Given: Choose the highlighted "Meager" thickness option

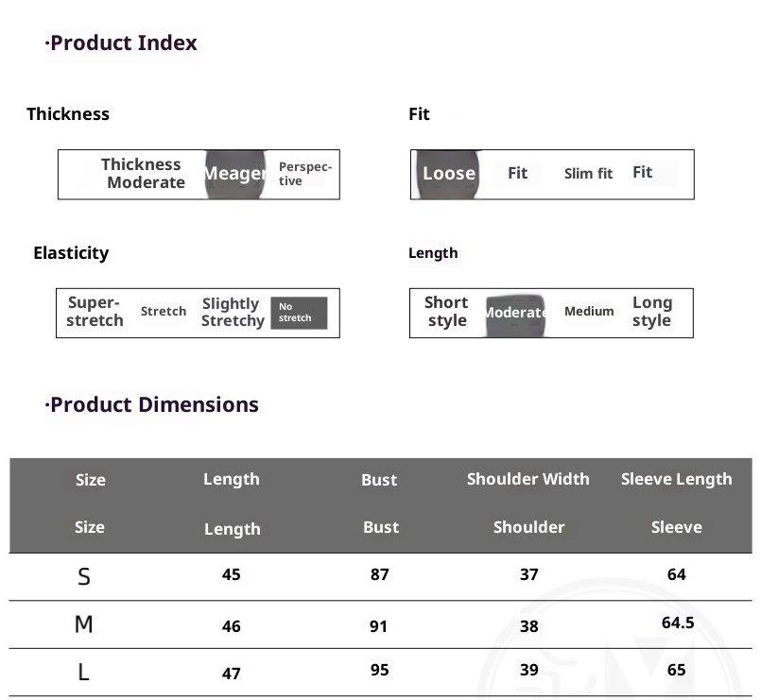Looking at the screenshot, I should point(233,174).
